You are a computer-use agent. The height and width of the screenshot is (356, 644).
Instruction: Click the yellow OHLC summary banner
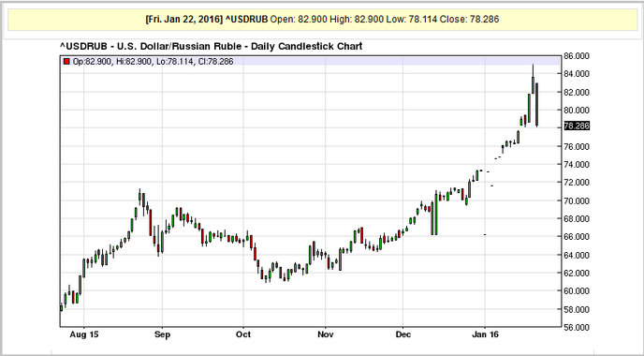[x=322, y=20]
